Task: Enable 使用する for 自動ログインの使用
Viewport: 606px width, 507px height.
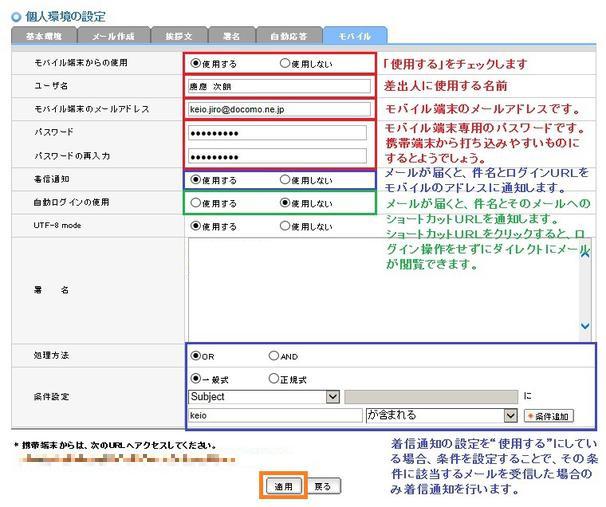Action: [x=195, y=203]
